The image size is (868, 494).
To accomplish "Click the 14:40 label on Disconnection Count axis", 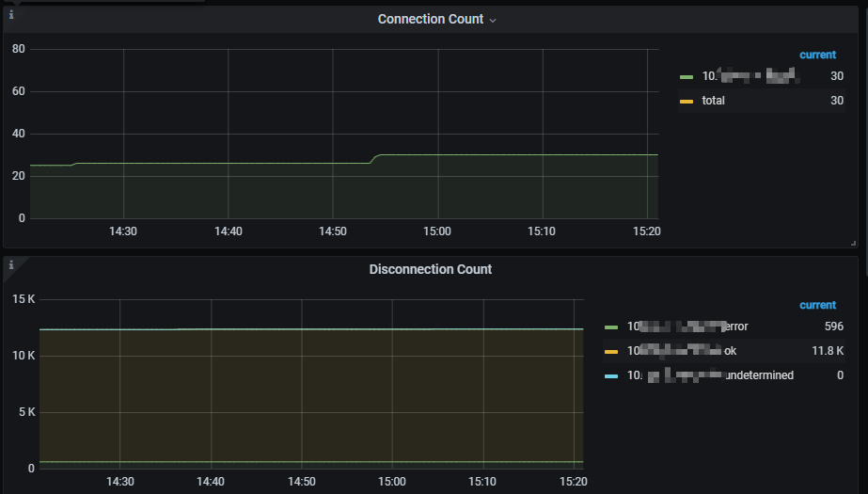I will point(211,481).
